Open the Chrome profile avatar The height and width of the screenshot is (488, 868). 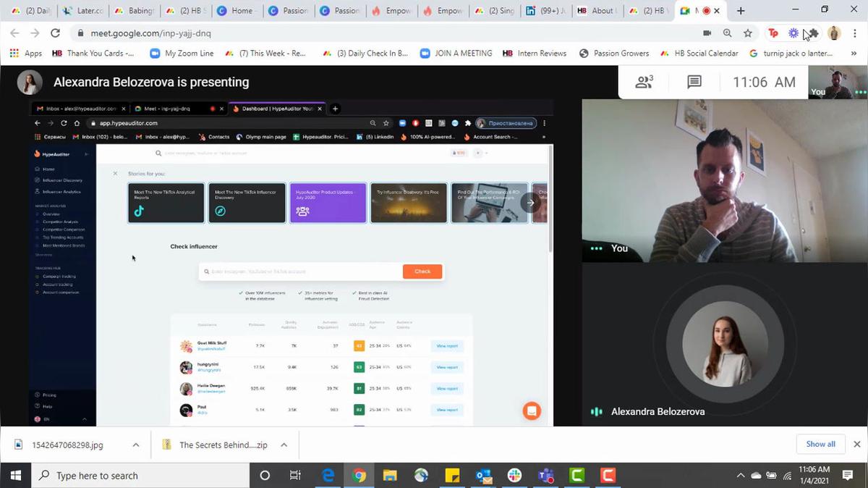tap(834, 33)
